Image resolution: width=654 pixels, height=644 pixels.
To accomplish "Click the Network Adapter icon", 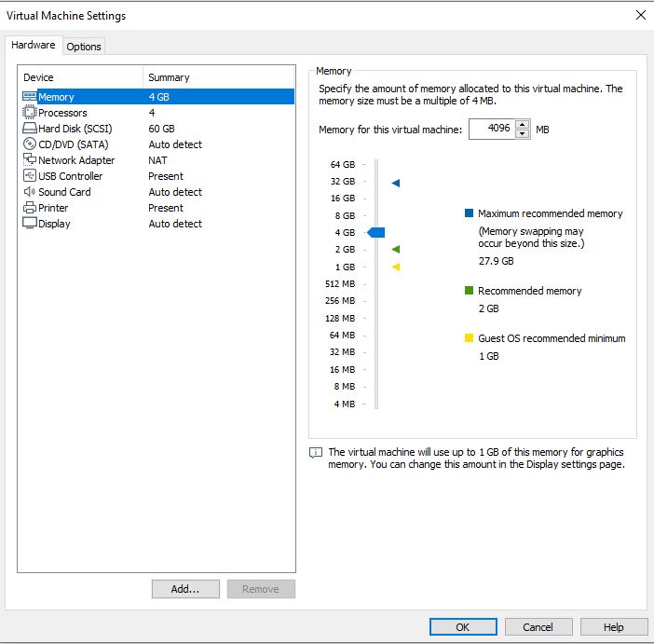I will tap(29, 159).
